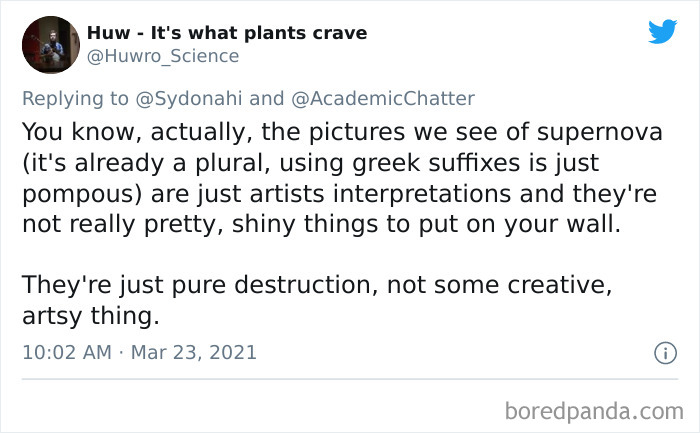The image size is (700, 433).
Task: Click the 10:02 AM timestamp
Action: pos(67,352)
